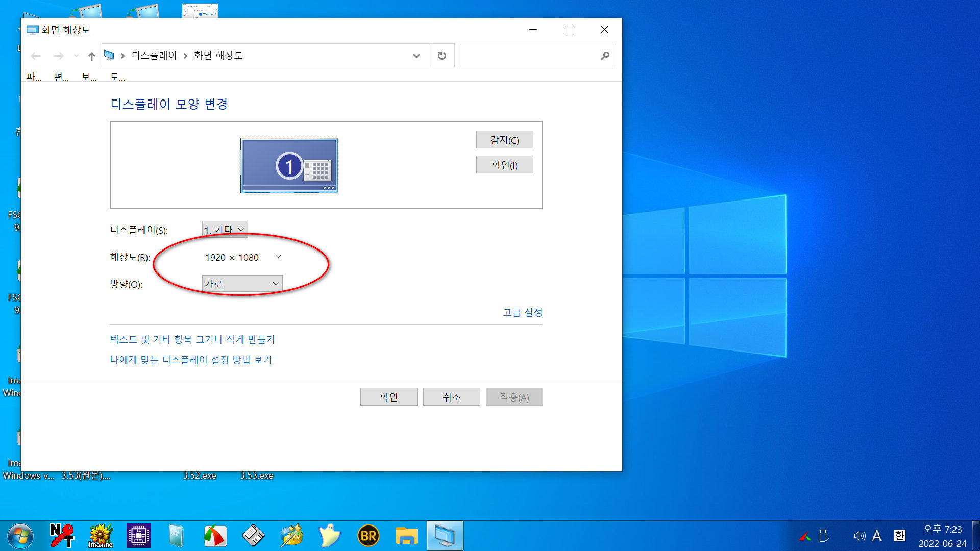Confirm with the bottom 확인 button
The height and width of the screenshot is (551, 980).
[x=389, y=397]
